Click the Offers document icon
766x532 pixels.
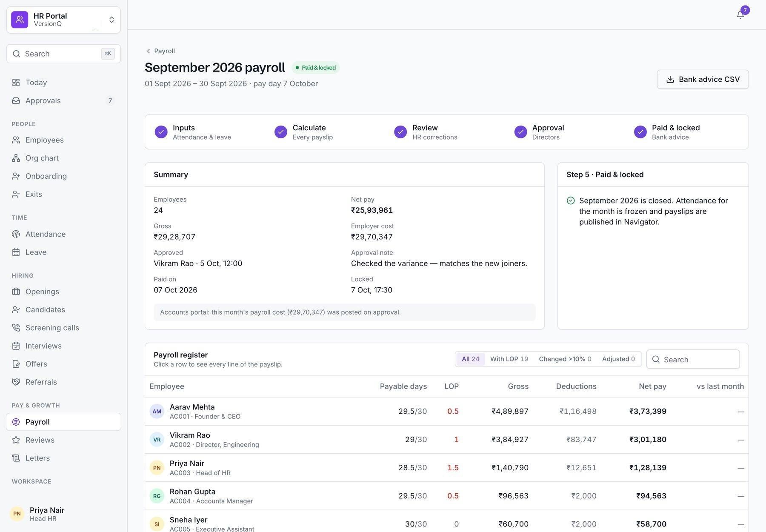[x=16, y=364]
